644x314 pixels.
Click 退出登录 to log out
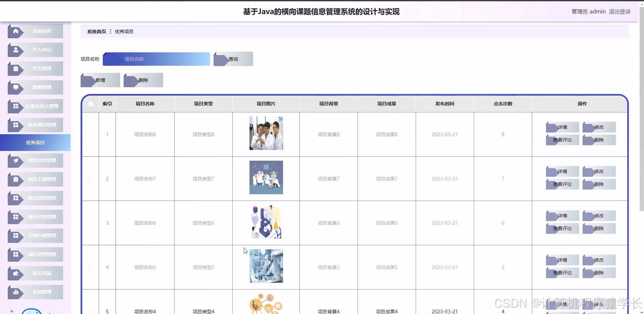point(619,11)
